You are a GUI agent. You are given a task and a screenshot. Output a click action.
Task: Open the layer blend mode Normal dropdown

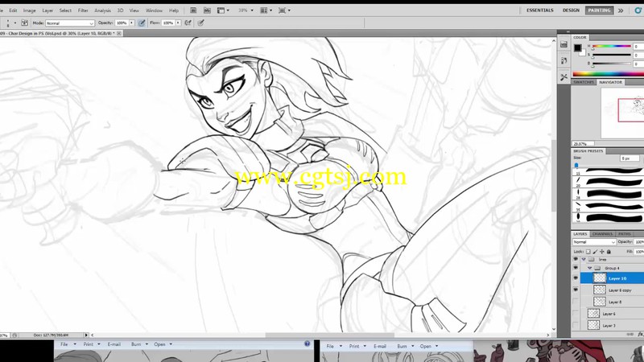594,242
